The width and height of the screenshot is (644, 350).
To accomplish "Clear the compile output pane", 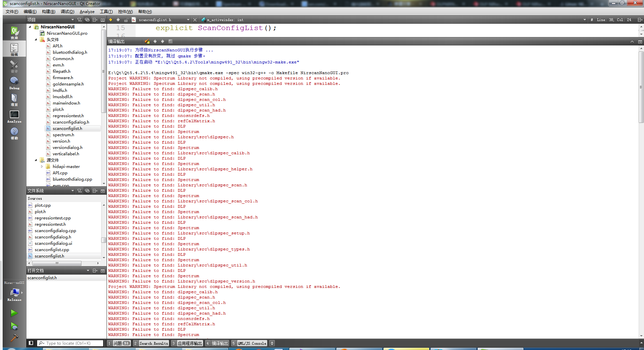I will [x=147, y=41].
